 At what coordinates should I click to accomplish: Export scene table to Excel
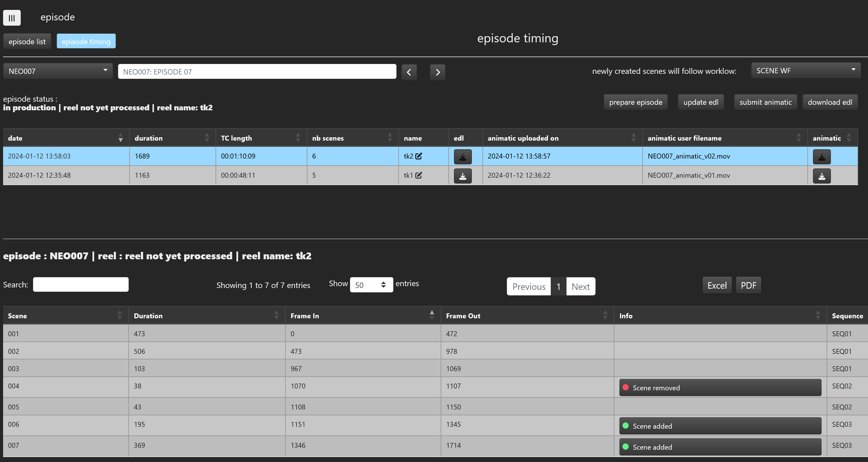coord(717,286)
